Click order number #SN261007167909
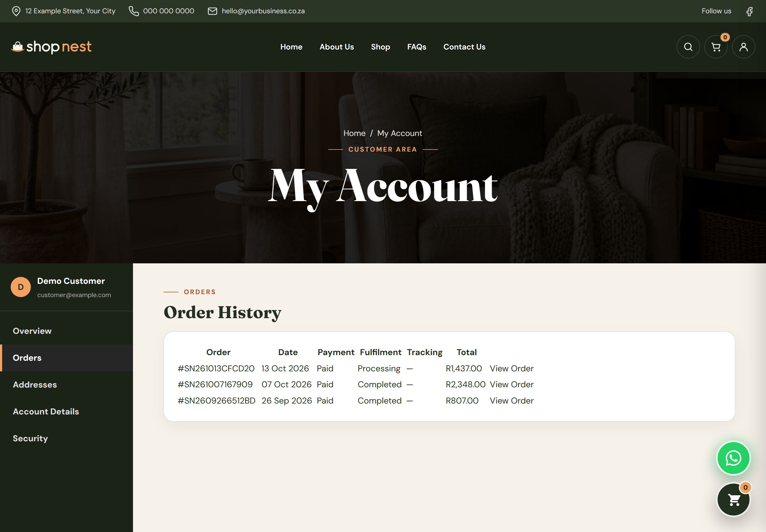The image size is (766, 532). 215,385
